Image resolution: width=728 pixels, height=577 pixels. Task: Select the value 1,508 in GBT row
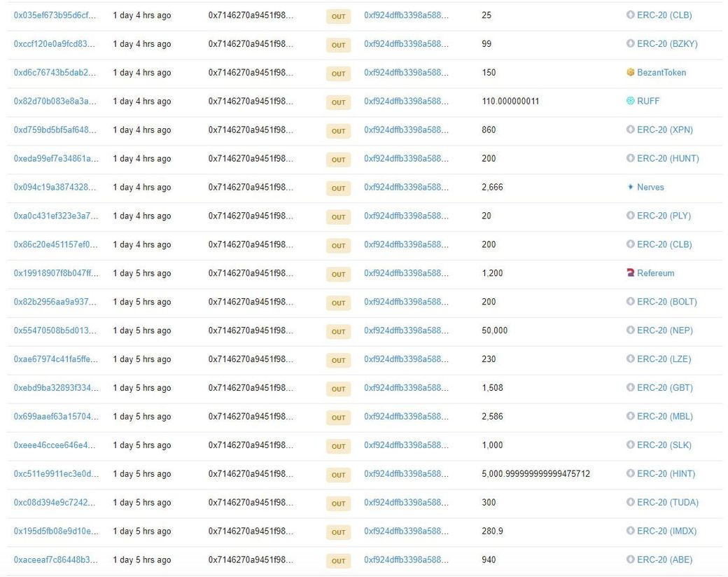tap(492, 388)
